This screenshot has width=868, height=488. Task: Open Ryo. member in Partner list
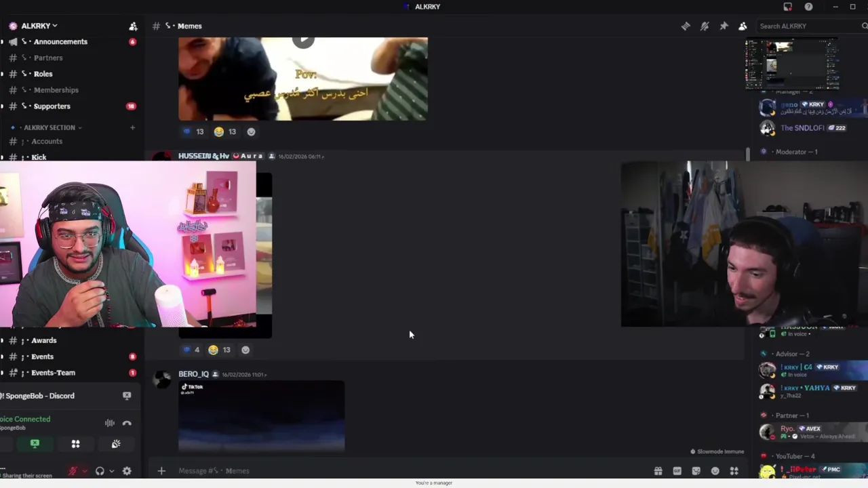pyautogui.click(x=812, y=432)
